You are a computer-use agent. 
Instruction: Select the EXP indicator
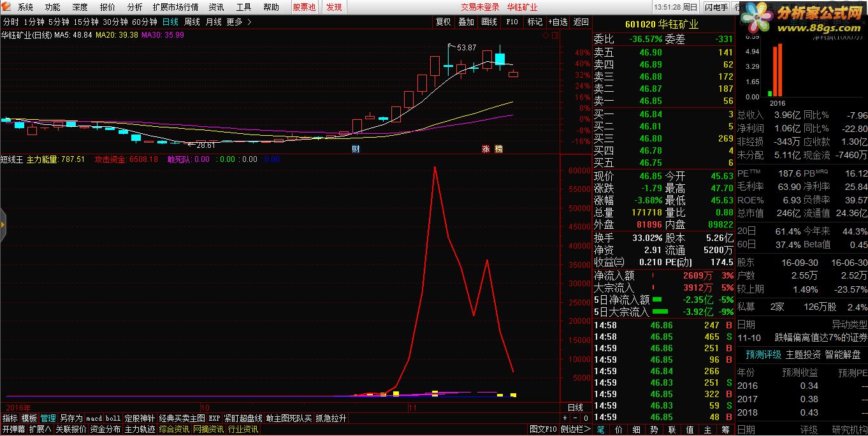click(x=214, y=418)
